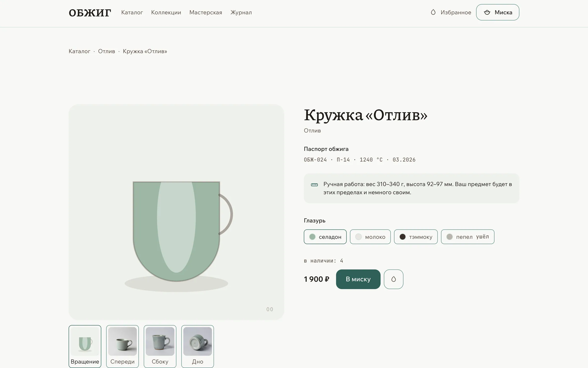
Task: Click the droplet icon next to Избранное
Action: (x=433, y=12)
